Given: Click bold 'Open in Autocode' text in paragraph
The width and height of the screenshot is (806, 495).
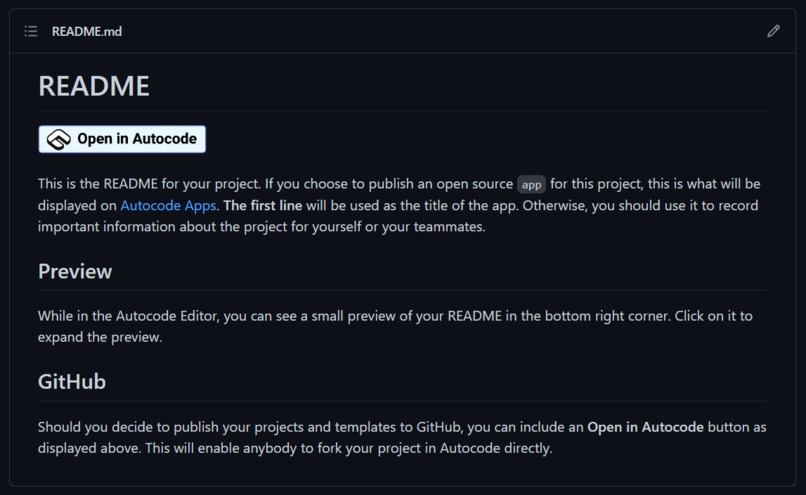Looking at the screenshot, I should (645, 427).
